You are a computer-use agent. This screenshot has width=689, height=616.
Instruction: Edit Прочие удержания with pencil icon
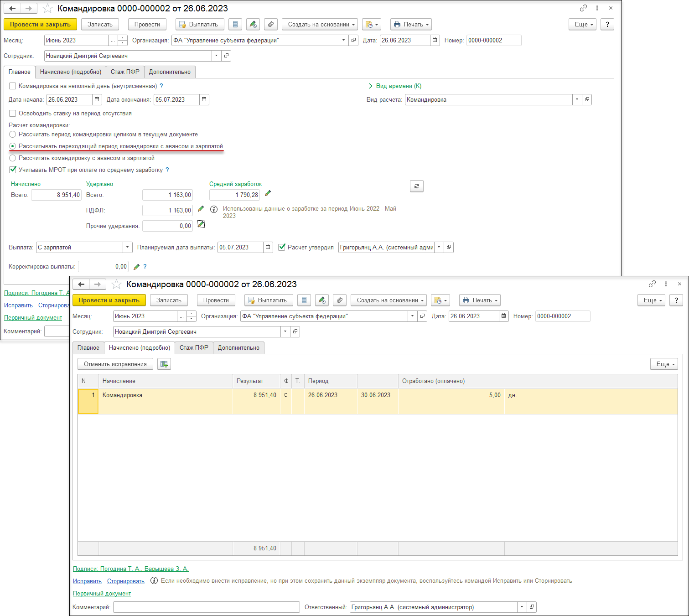click(x=201, y=224)
